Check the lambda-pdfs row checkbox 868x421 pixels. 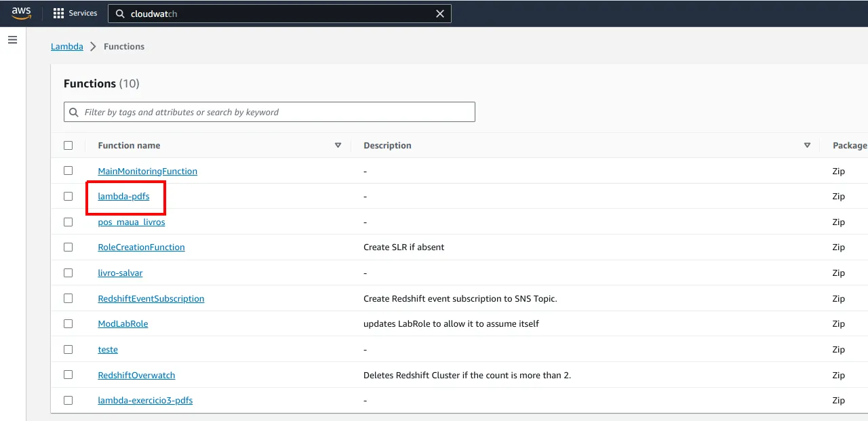tap(68, 196)
